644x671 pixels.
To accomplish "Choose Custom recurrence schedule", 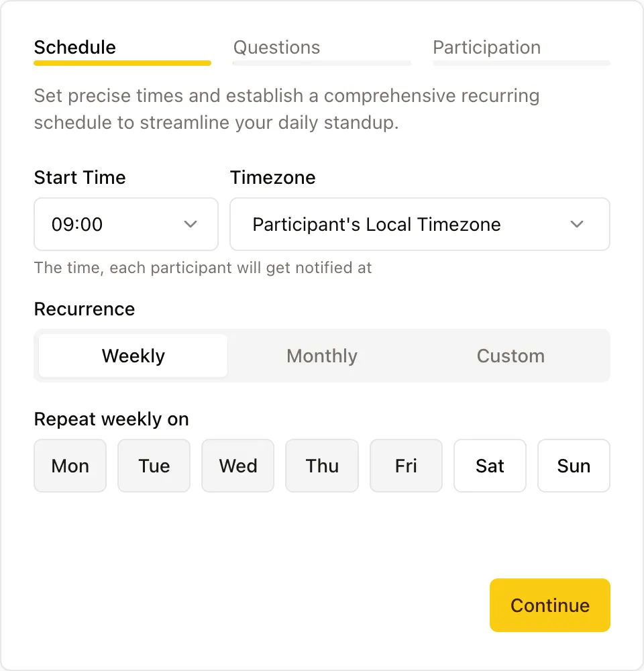I will click(511, 356).
